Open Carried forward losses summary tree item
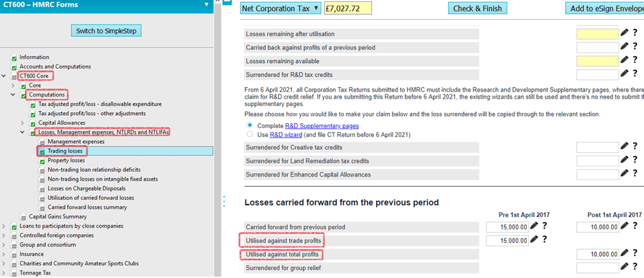The width and height of the screenshot is (644, 278). 86,207
